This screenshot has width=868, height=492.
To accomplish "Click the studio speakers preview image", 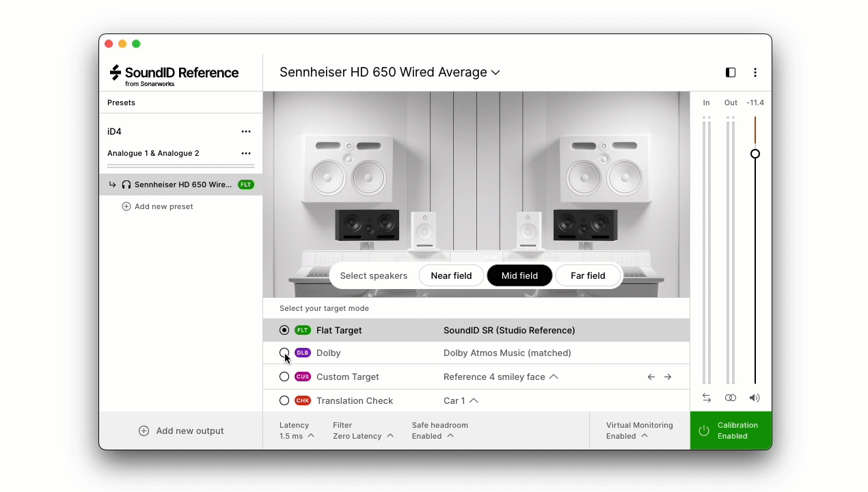I will (476, 195).
